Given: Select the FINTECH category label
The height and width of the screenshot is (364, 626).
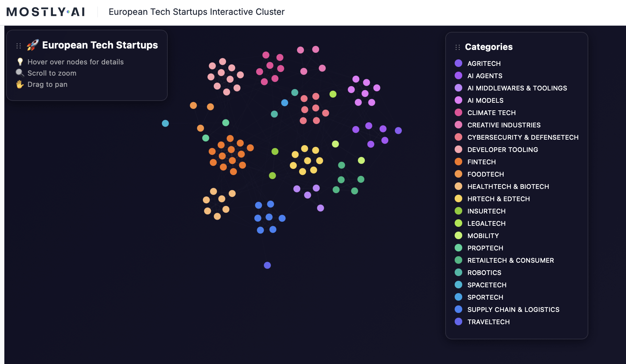Looking at the screenshot, I should tap(481, 162).
